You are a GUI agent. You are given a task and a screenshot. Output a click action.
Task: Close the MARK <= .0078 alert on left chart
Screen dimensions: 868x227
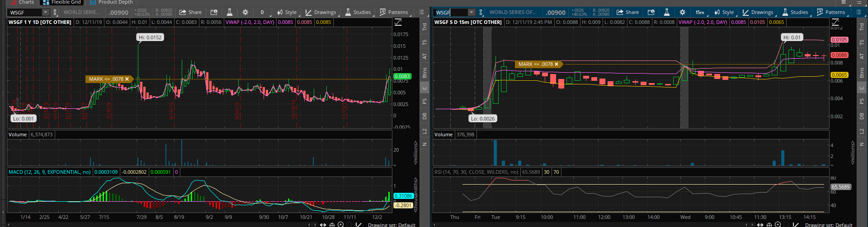pyautogui.click(x=127, y=79)
